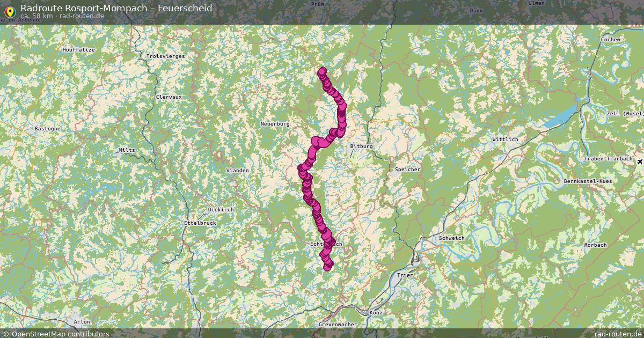Click the Ettelbruck town label

200,223
